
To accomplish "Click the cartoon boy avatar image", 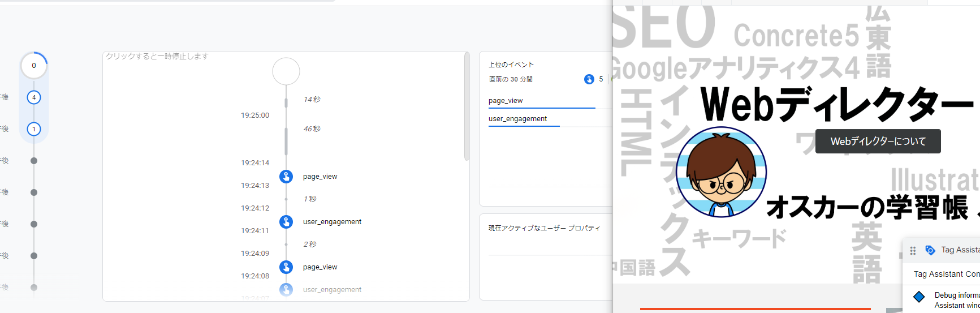I will click(721, 173).
